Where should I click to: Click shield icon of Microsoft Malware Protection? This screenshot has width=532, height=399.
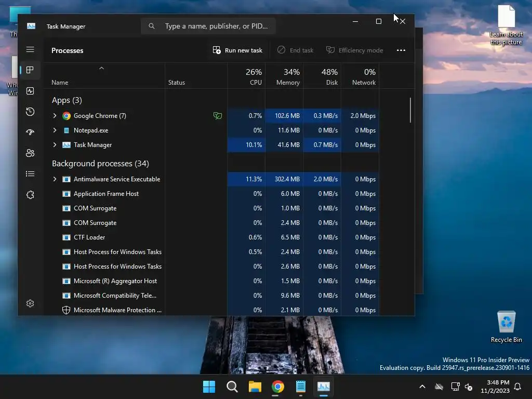(66, 310)
